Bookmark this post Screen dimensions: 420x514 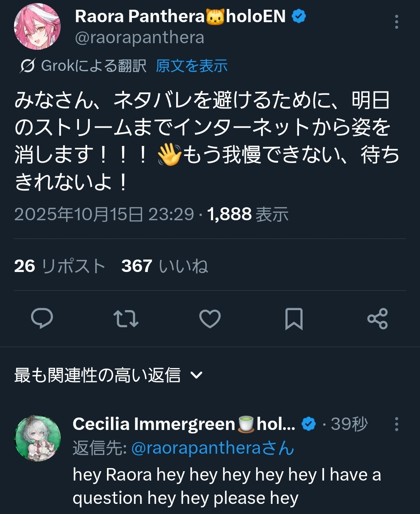click(x=294, y=319)
